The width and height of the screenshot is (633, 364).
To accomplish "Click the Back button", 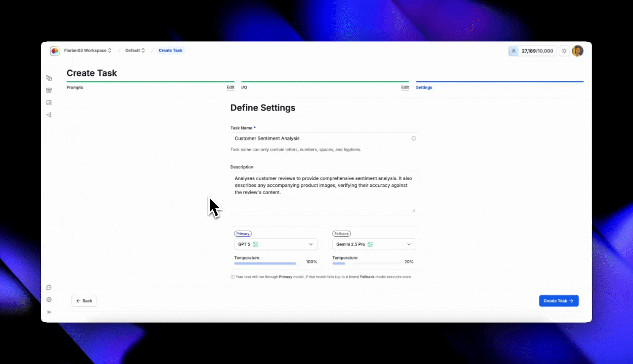I will click(x=84, y=301).
